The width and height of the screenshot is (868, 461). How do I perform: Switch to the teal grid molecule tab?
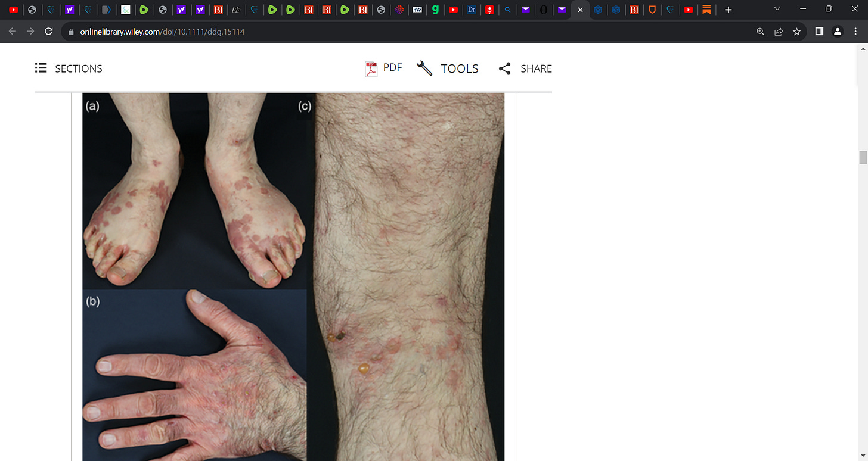[x=125, y=10]
